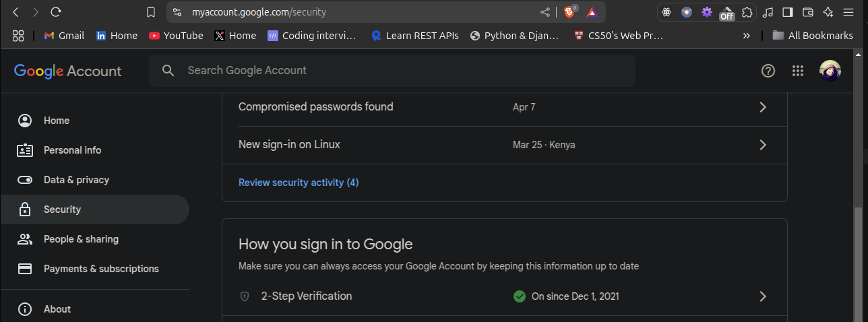
Task: Click the 'Apr 7' date text
Action: click(524, 107)
